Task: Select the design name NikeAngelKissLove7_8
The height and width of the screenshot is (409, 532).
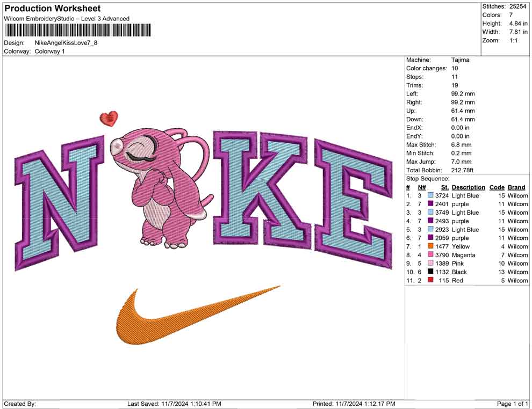Action: tap(67, 43)
